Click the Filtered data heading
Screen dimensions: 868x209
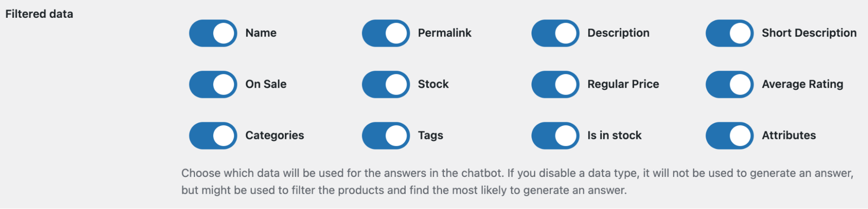(x=39, y=14)
